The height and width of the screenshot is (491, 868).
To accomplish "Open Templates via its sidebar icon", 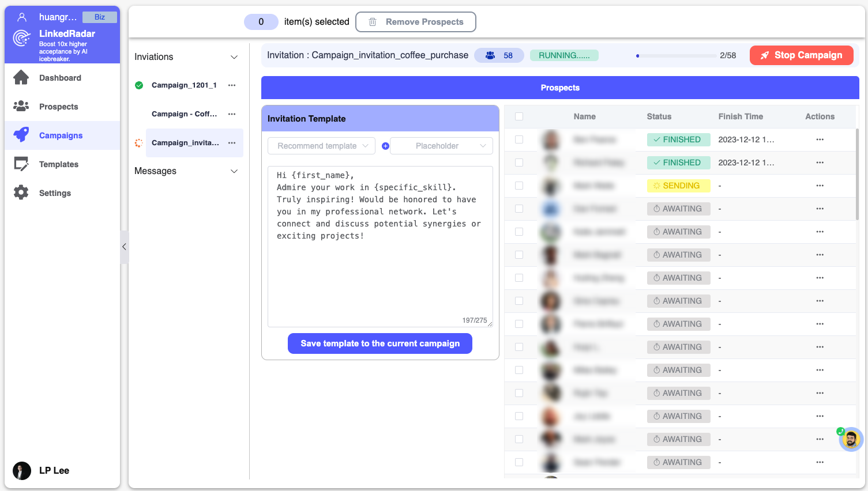I will [21, 164].
